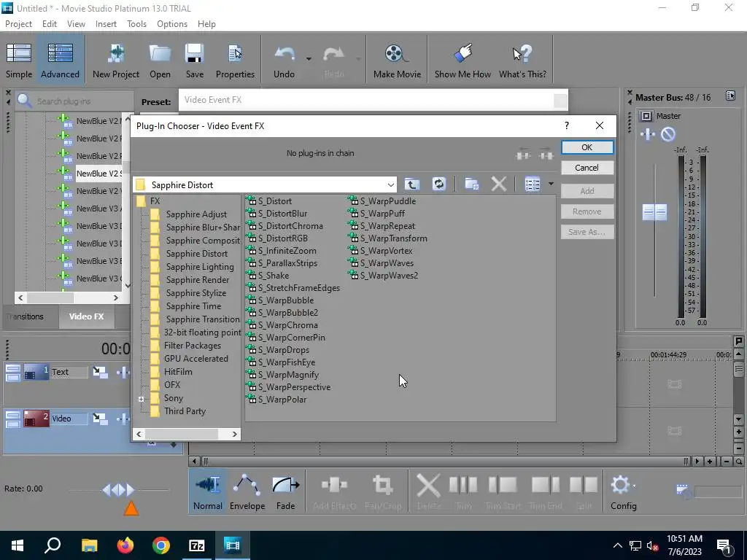
Task: Select S_InfiniteZoom in the plug-in list
Action: point(281,251)
